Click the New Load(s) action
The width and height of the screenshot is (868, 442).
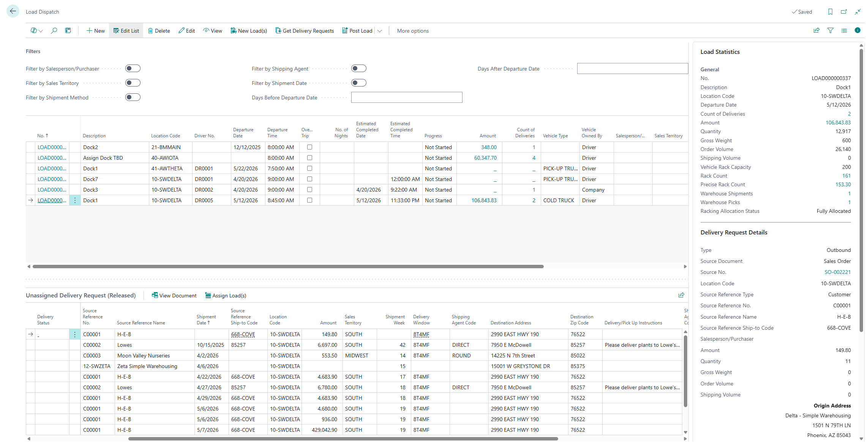(x=249, y=31)
